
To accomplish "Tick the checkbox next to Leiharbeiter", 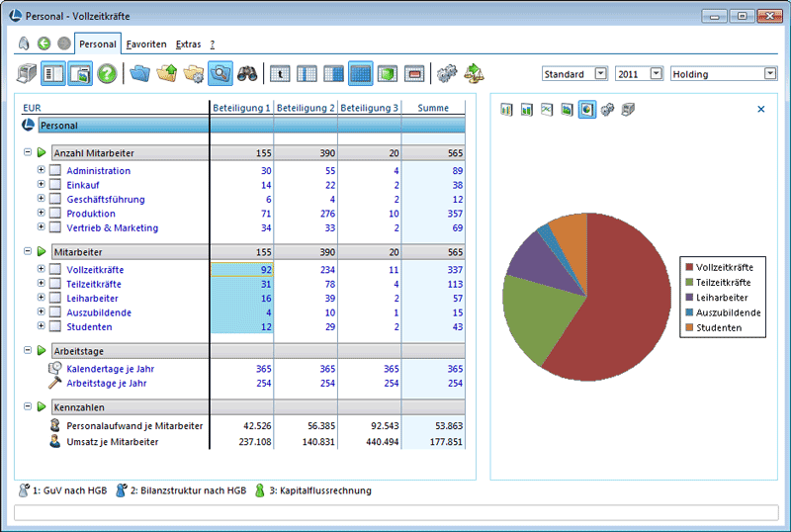I will 55,298.
